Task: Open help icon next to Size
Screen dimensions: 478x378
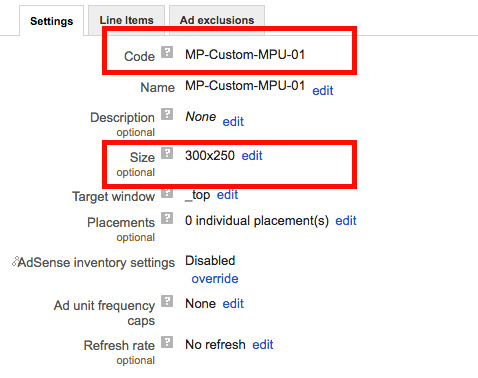Action: (x=167, y=153)
